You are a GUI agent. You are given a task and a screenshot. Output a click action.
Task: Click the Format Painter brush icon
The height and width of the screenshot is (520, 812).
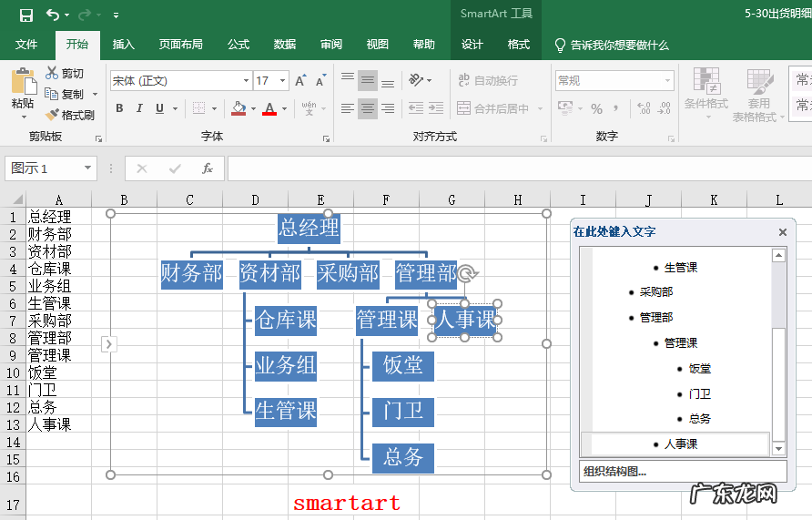click(x=52, y=115)
